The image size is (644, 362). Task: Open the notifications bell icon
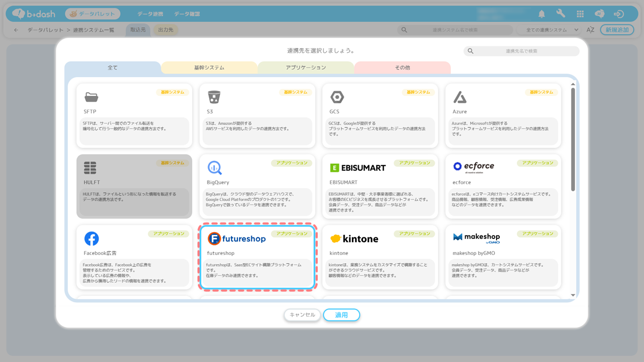(541, 14)
